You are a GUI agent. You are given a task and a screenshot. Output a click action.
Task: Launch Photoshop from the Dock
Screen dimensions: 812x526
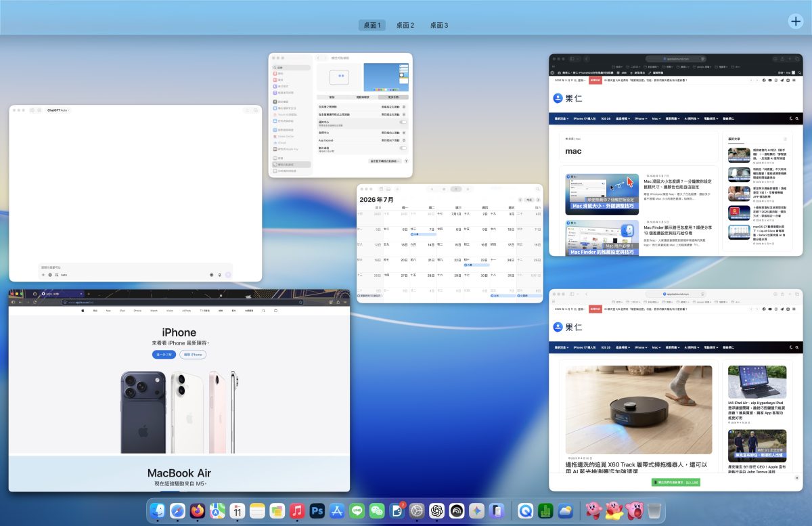[317, 510]
